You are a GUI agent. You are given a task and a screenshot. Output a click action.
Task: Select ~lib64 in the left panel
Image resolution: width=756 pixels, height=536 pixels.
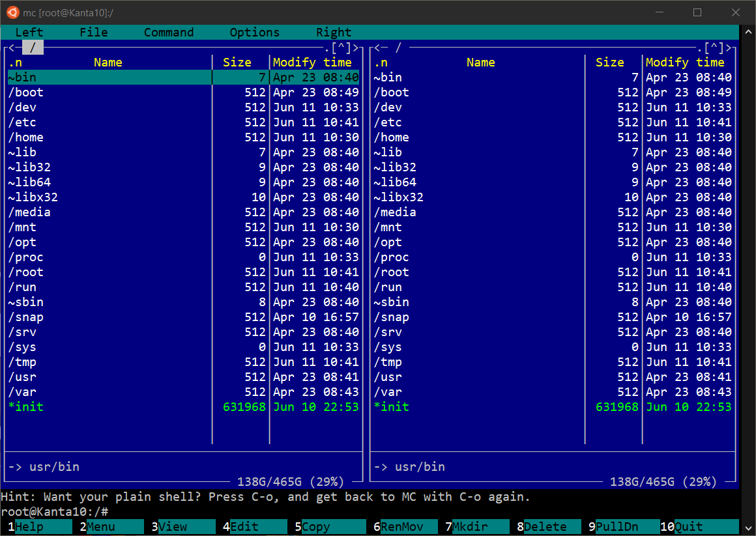(183, 182)
